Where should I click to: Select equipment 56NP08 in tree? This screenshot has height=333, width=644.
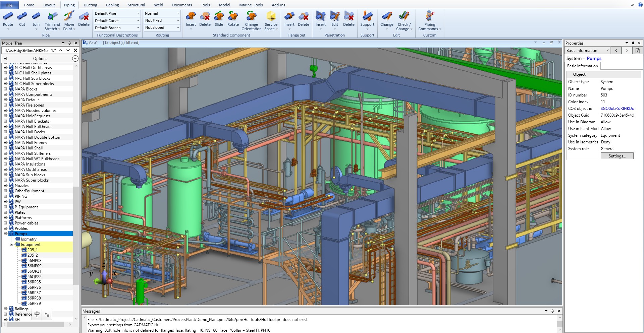tap(34, 261)
